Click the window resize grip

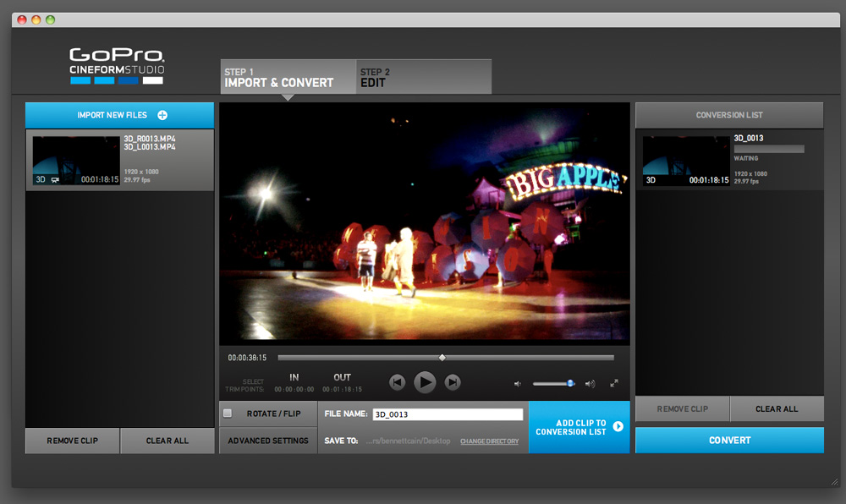click(x=835, y=481)
